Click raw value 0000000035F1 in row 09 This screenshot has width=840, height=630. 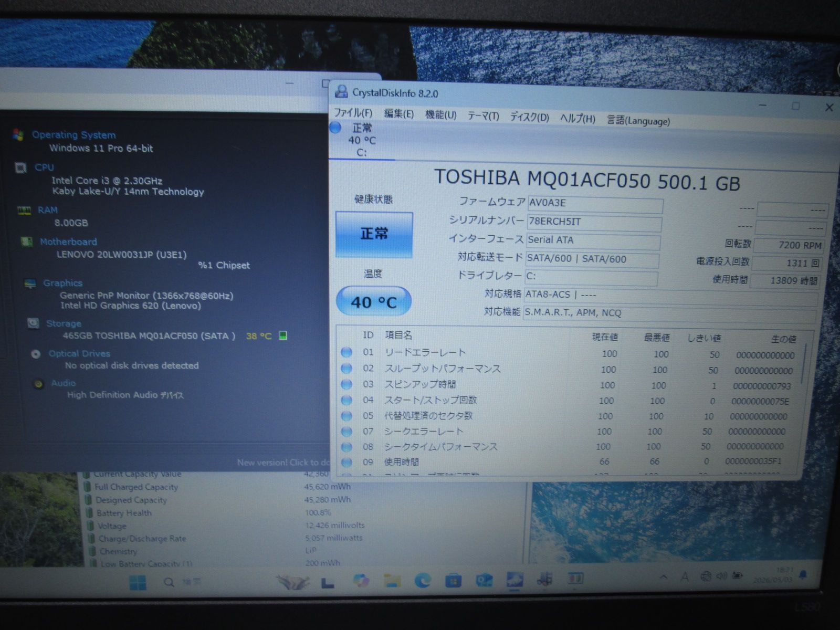(x=753, y=461)
